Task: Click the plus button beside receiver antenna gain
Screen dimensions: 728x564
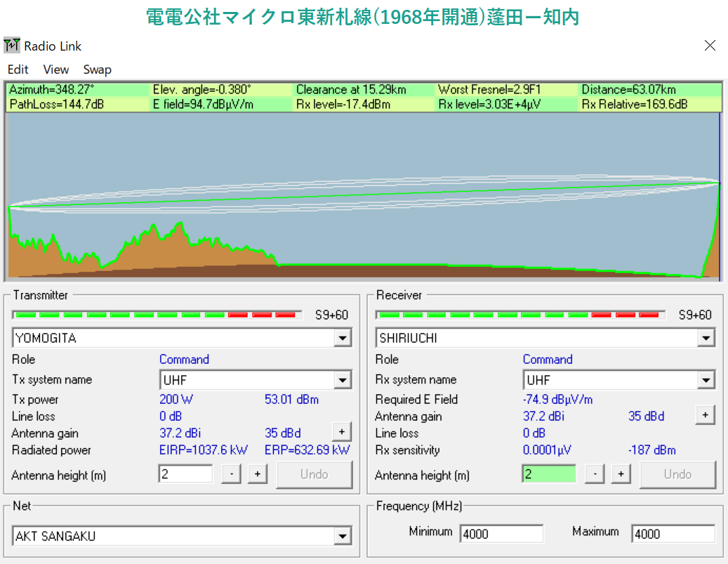Action: [x=706, y=415]
